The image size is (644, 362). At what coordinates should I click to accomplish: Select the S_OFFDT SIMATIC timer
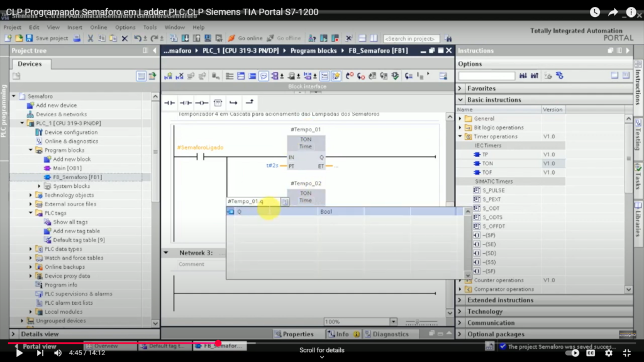tap(494, 226)
